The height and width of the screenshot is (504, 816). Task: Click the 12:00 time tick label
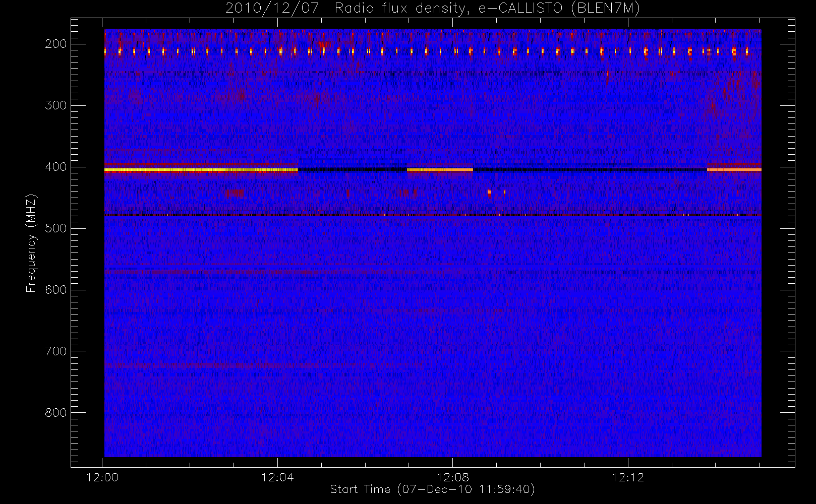103,477
